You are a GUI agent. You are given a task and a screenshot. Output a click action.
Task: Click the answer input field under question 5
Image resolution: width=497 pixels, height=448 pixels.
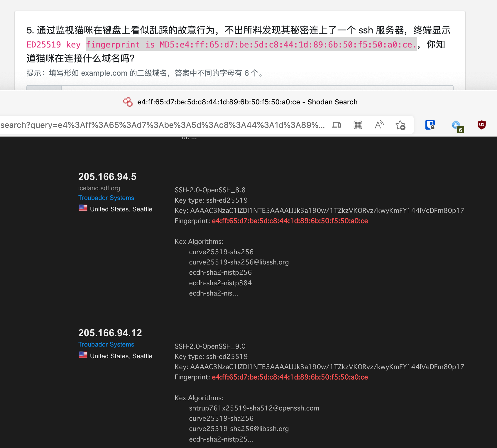tap(257, 88)
